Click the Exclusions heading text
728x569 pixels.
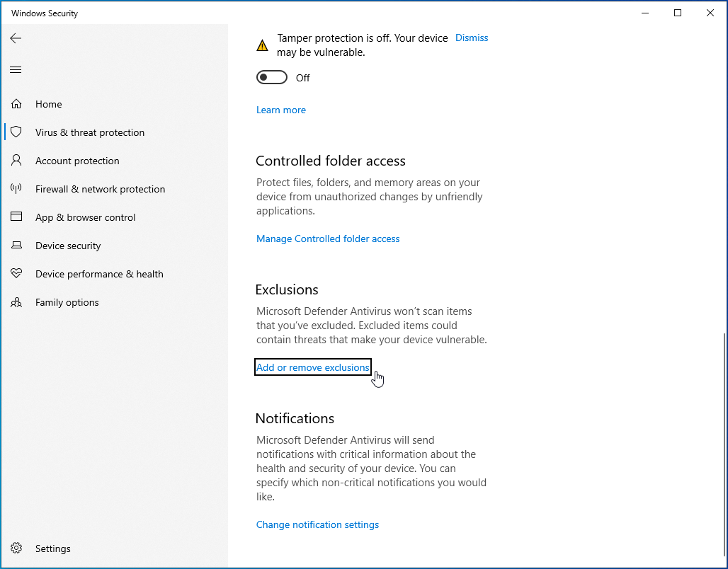click(x=287, y=289)
